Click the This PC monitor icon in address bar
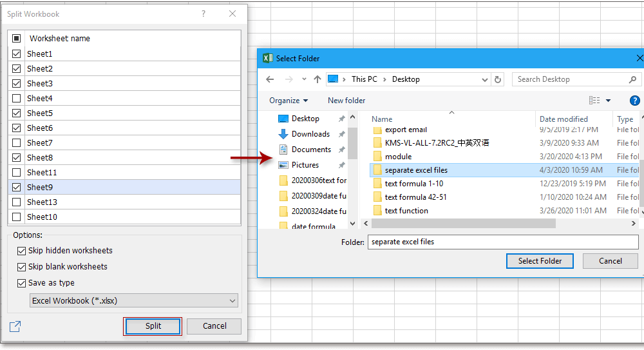This screenshot has height=350, width=644. coord(333,79)
